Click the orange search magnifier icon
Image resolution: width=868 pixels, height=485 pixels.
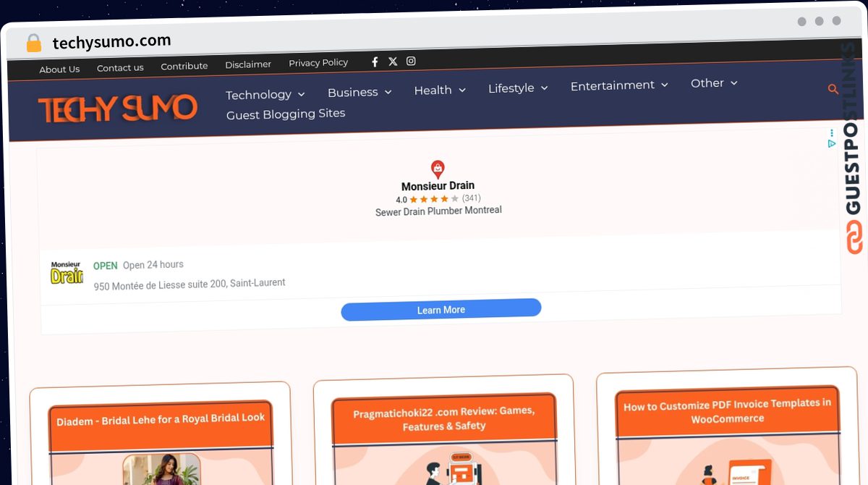point(833,89)
